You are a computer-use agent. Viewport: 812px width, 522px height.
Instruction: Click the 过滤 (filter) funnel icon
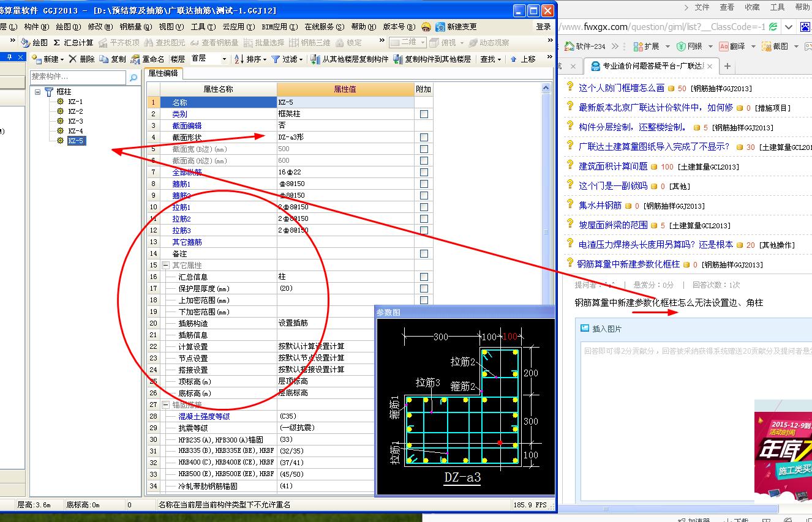coord(276,59)
